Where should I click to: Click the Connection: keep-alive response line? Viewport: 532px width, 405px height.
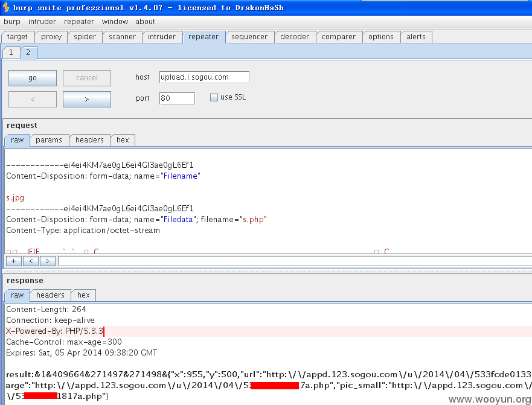pyautogui.click(x=50, y=320)
